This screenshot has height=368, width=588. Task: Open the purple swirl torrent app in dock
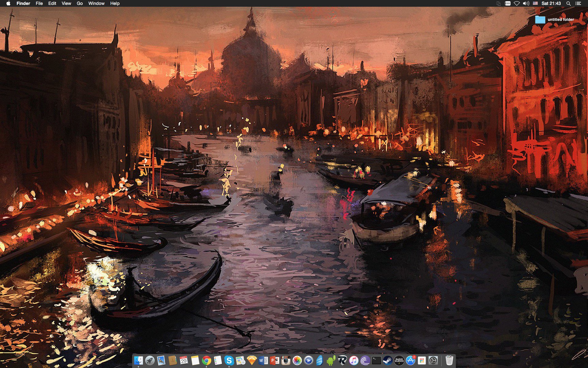coord(365,361)
